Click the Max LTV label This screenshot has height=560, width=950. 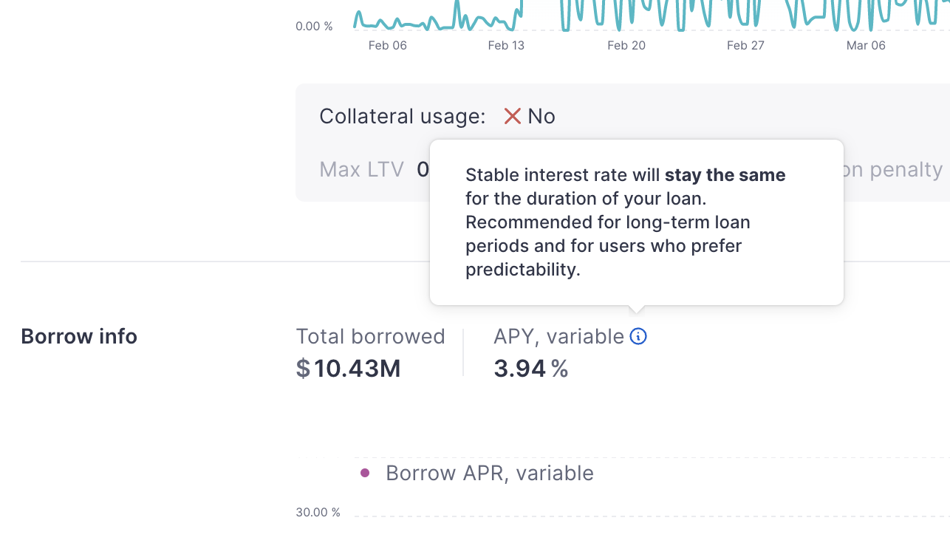pyautogui.click(x=361, y=170)
